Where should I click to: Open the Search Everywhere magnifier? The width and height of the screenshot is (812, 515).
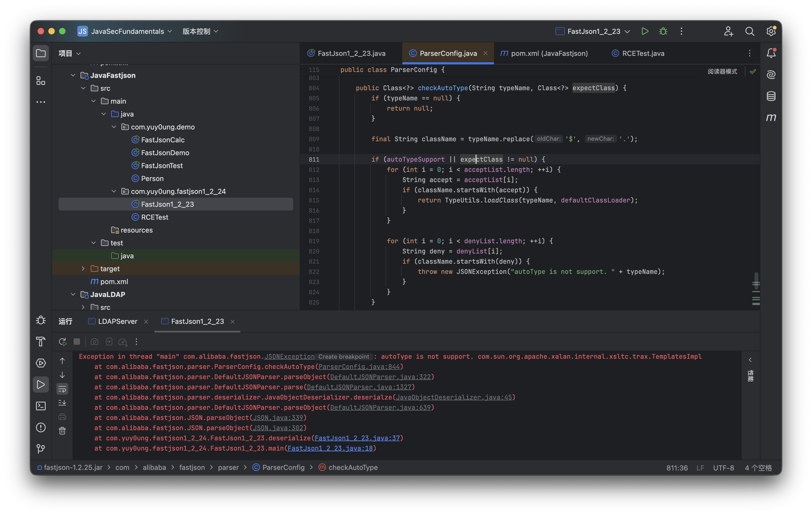(750, 31)
